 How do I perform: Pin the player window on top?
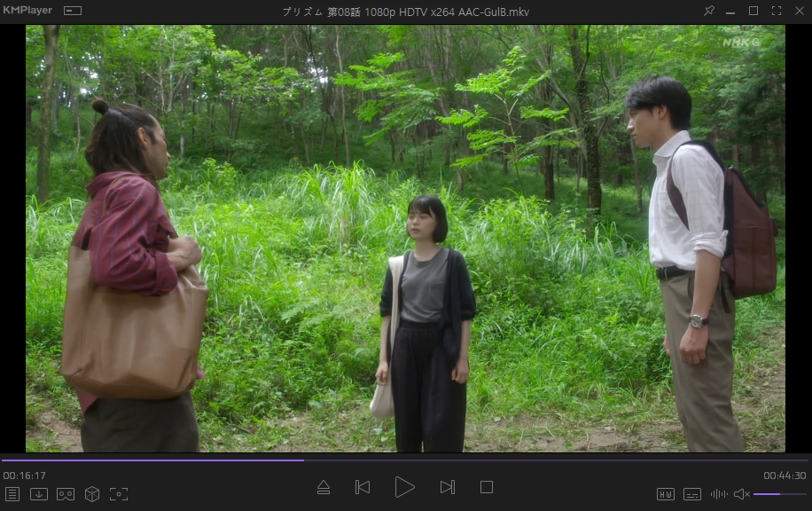pos(709,11)
